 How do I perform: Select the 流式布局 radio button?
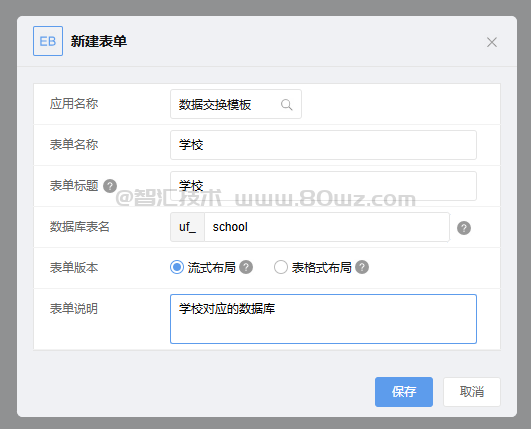tap(177, 267)
